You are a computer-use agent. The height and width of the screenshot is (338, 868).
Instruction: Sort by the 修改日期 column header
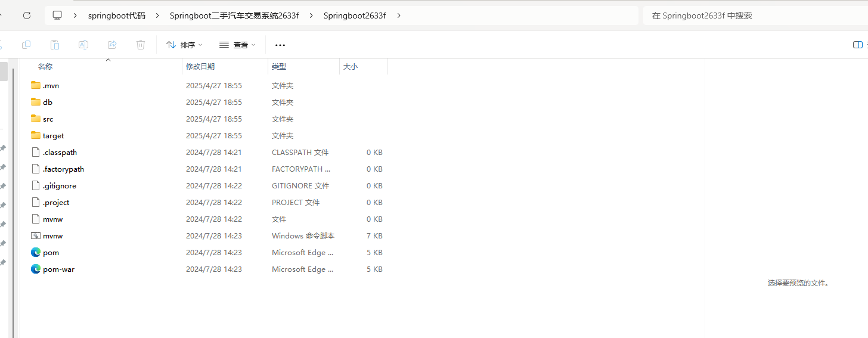(200, 66)
